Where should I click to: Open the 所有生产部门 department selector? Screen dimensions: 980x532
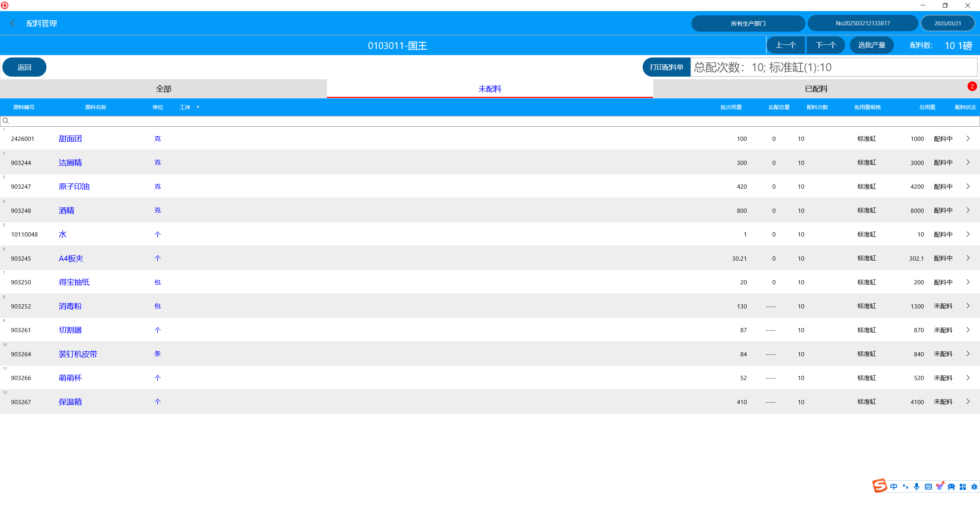748,23
